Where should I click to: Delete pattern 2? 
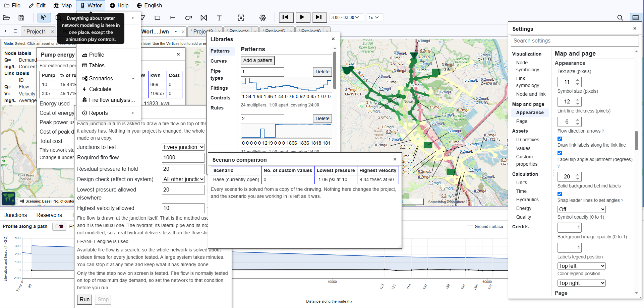[x=323, y=119]
